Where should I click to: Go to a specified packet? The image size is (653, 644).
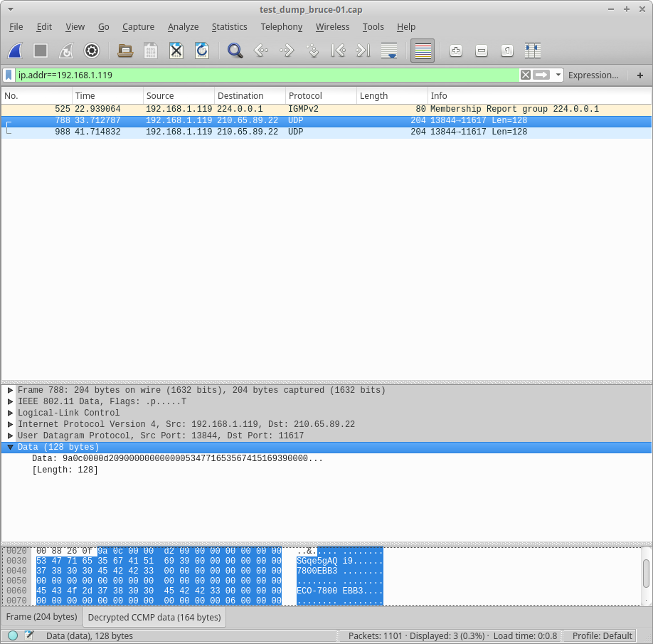click(x=312, y=51)
